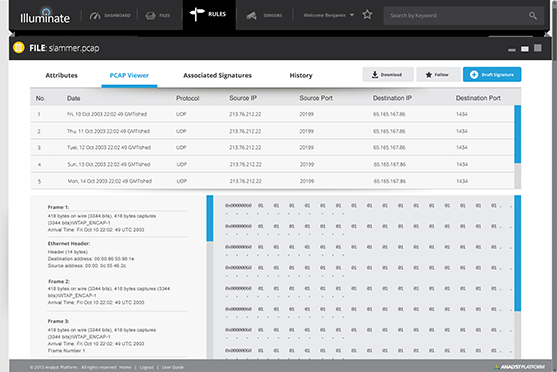Image resolution: width=557 pixels, height=372 pixels.
Task: Click source IP 213.76.212.22 in row 1
Action: 245,114
